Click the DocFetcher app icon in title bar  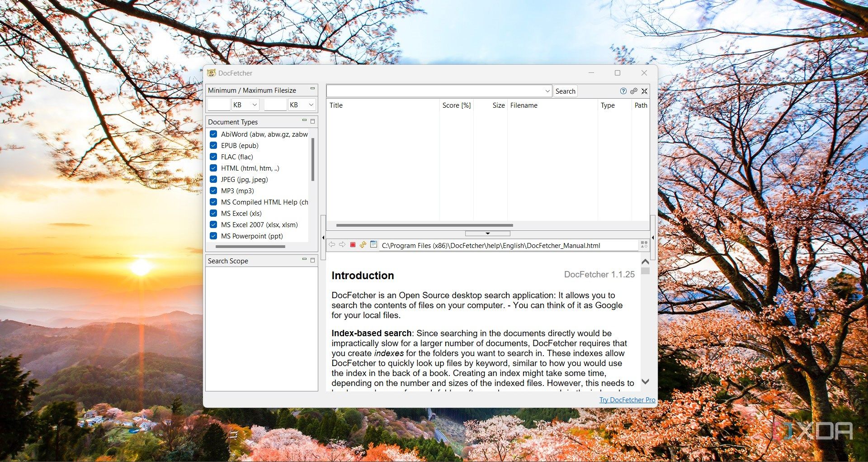click(x=211, y=73)
